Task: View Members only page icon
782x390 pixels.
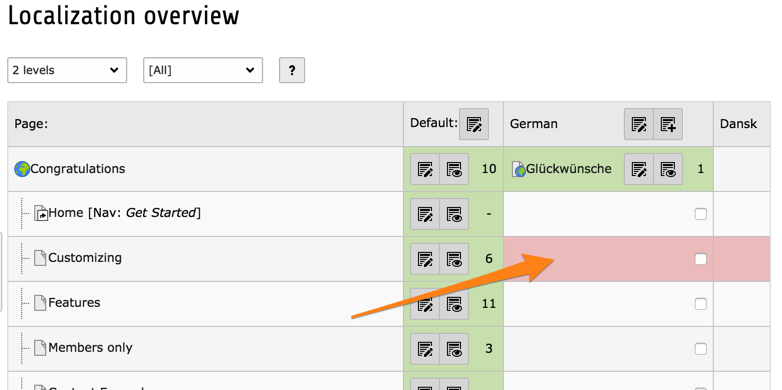Action: (x=454, y=349)
